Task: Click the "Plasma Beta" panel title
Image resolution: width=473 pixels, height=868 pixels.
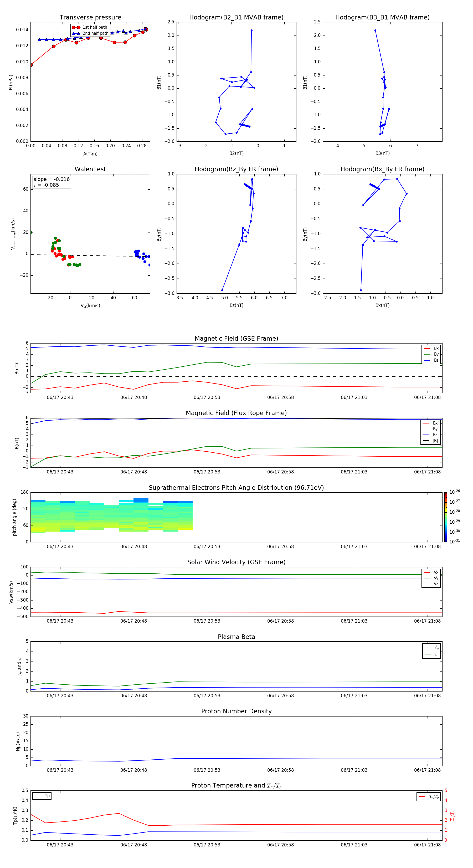Action: 236,637
